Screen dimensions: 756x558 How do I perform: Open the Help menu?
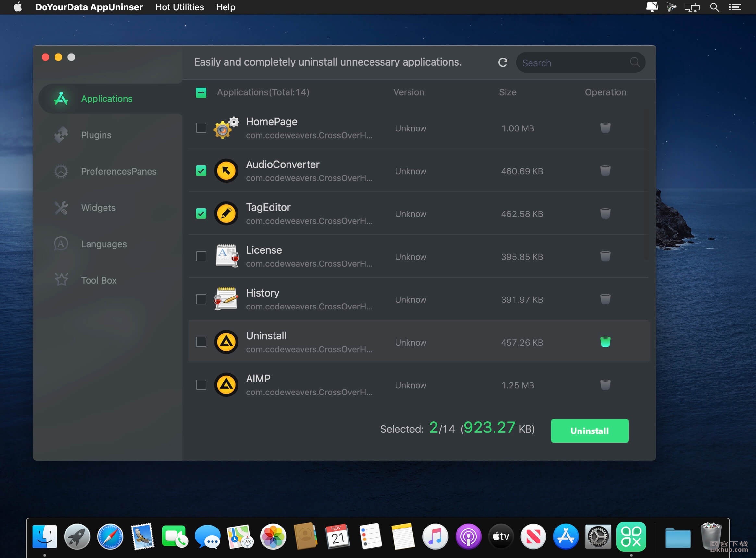pos(226,7)
